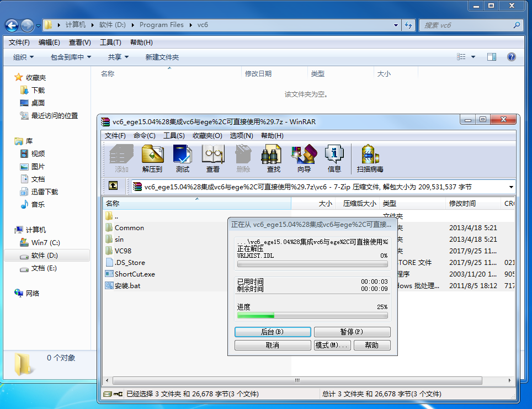
Task: Click the search magnifier icon
Action: click(x=517, y=25)
